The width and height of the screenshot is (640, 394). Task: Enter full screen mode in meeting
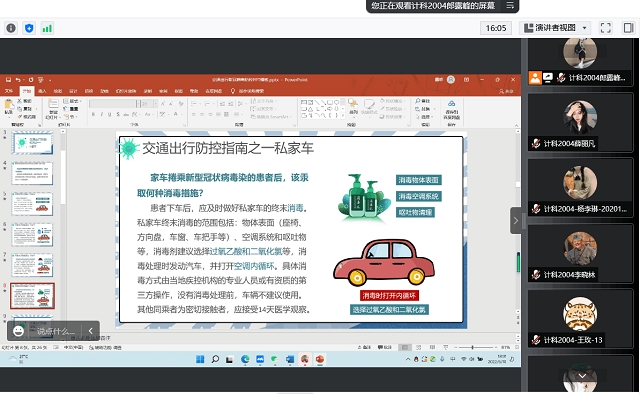pos(606,28)
